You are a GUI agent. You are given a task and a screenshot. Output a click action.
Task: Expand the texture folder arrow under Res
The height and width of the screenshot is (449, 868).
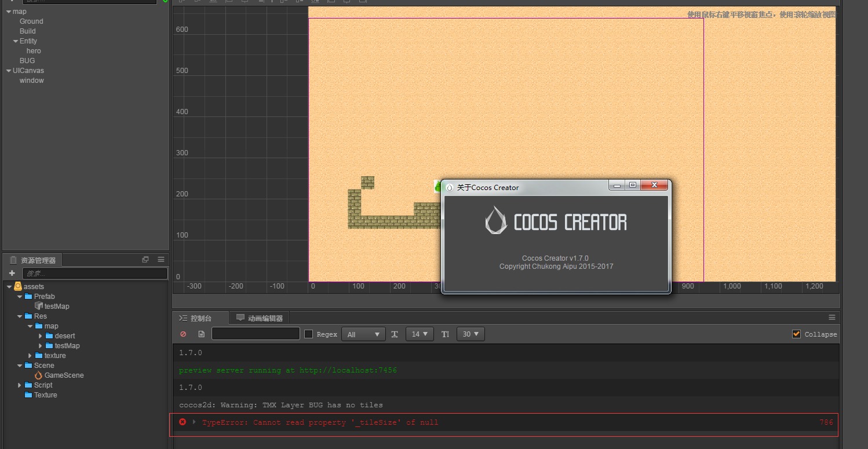(x=30, y=355)
